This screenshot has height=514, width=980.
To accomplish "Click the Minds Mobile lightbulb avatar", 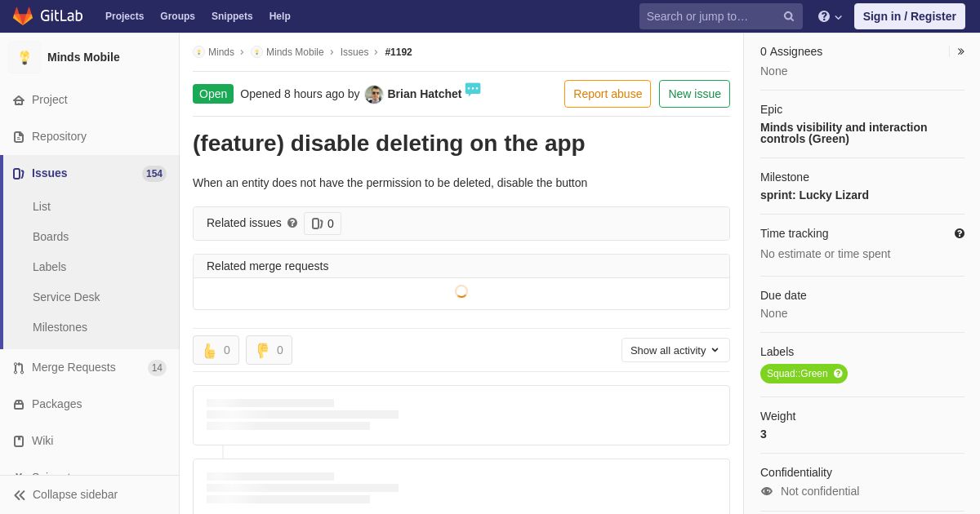I will coord(24,57).
